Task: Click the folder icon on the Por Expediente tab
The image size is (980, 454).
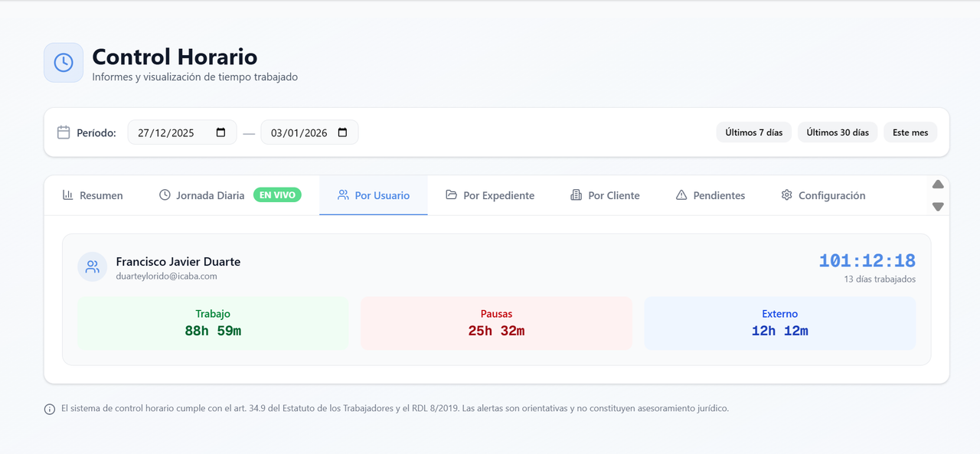Action: [452, 195]
